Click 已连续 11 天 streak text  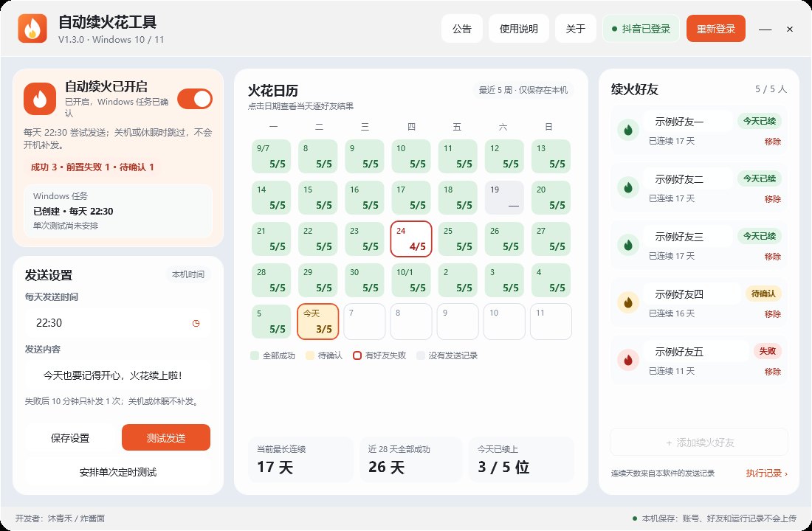672,371
